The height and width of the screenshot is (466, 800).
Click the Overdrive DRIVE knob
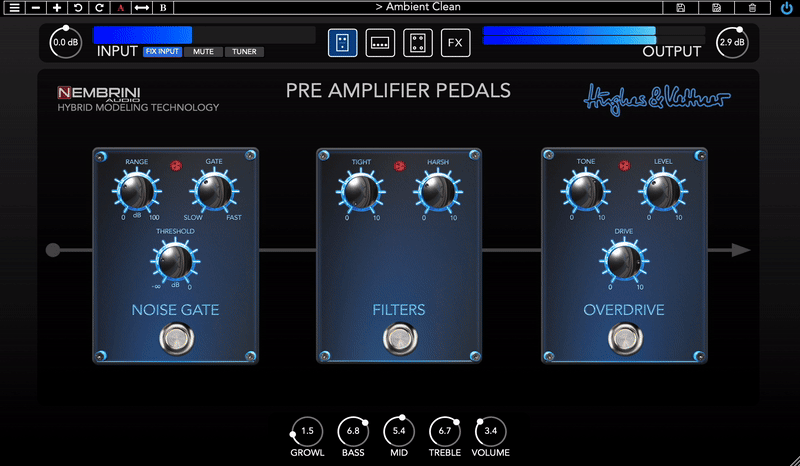tap(624, 261)
